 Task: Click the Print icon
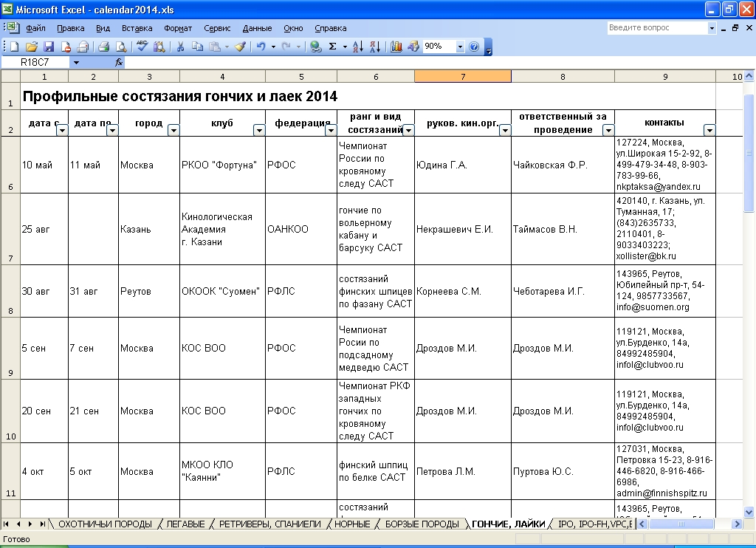[103, 47]
